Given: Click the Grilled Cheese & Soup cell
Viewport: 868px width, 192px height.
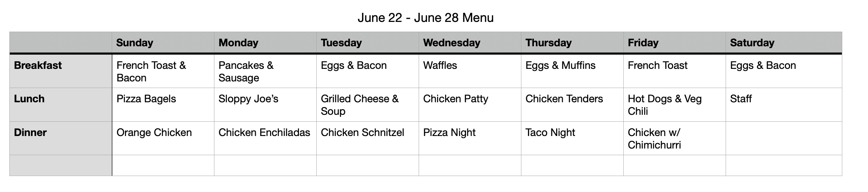Looking at the screenshot, I should coord(368,105).
